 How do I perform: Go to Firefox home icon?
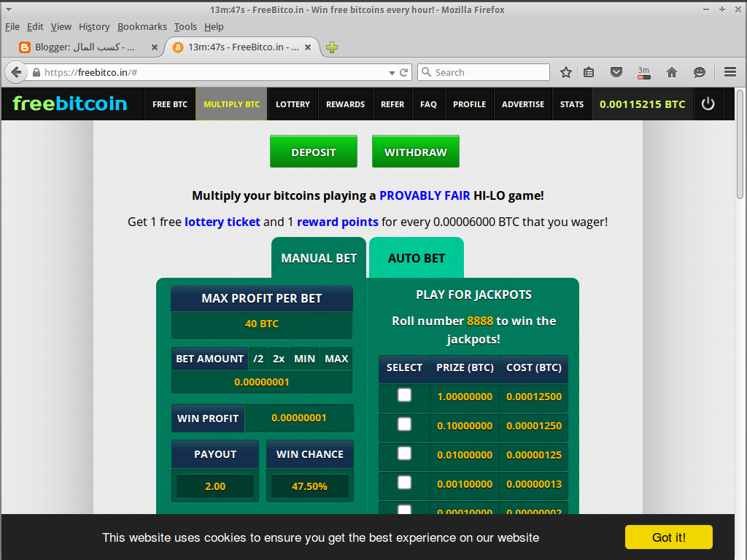672,72
